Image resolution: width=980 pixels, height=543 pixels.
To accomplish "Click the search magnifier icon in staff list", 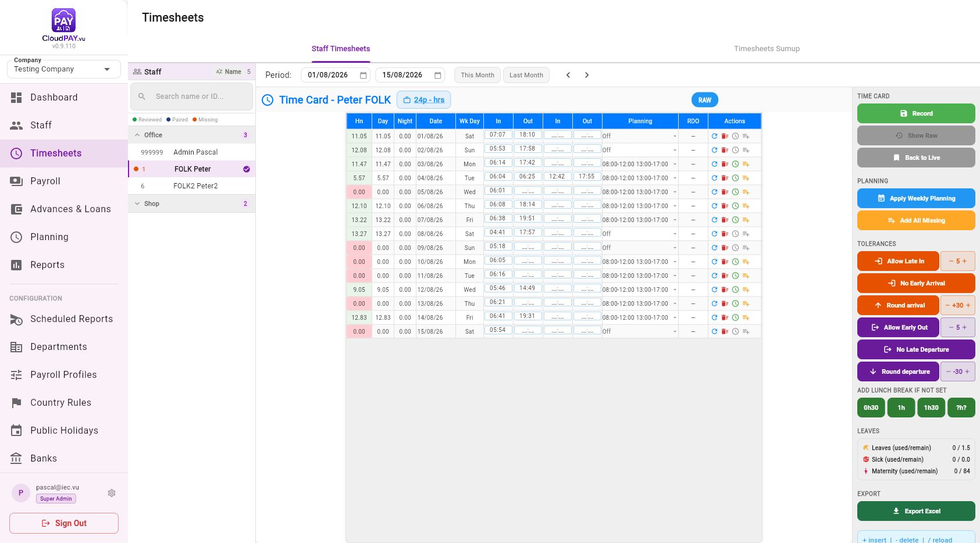I will [142, 97].
